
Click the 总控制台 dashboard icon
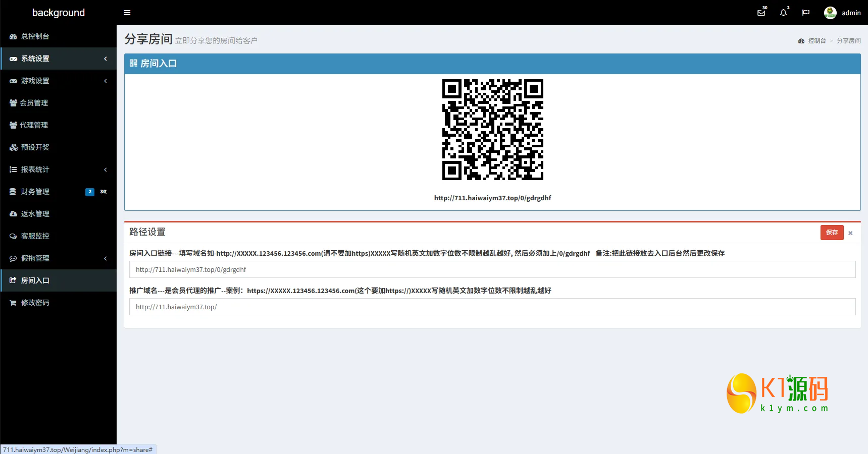pyautogui.click(x=13, y=36)
